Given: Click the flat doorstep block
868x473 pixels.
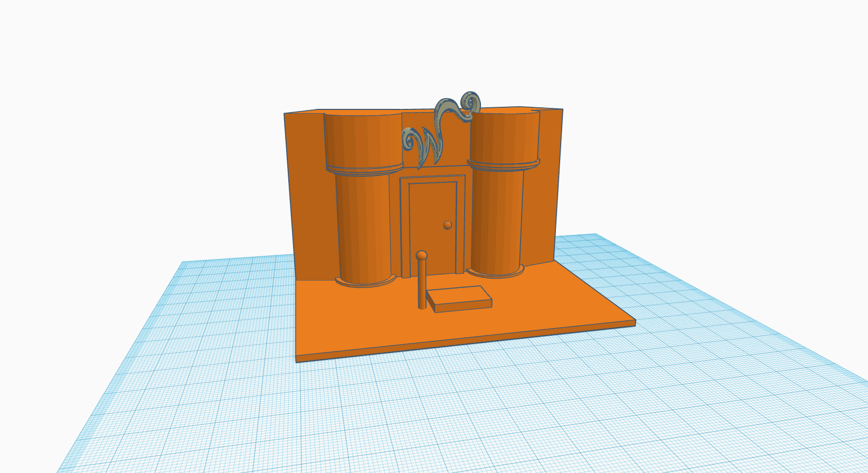Looking at the screenshot, I should click(459, 299).
